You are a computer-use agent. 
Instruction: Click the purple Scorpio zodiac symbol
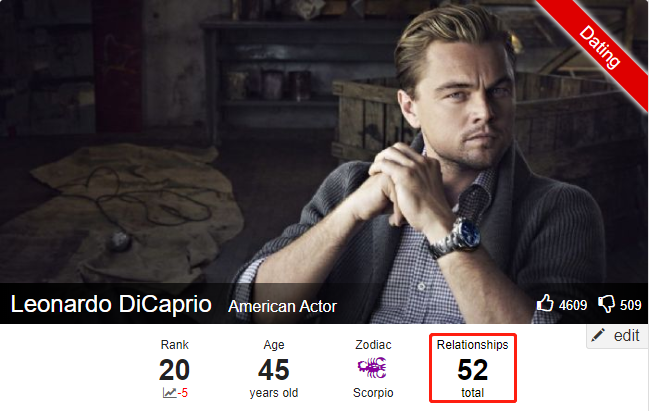point(372,368)
